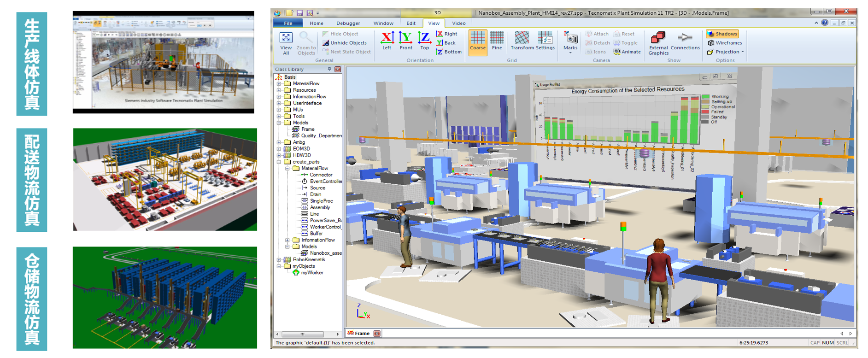The image size is (868, 358).
Task: Toggle the Shadows option
Action: tap(722, 34)
